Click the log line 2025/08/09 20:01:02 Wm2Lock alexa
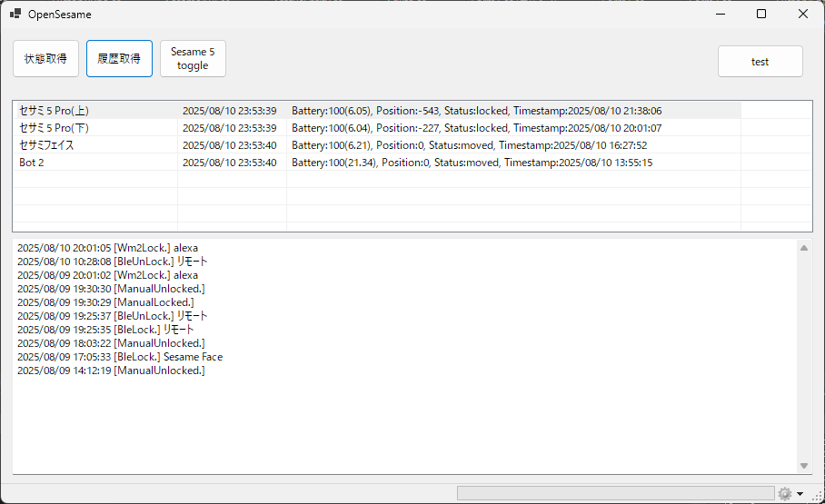This screenshot has height=504, width=825. click(x=108, y=275)
